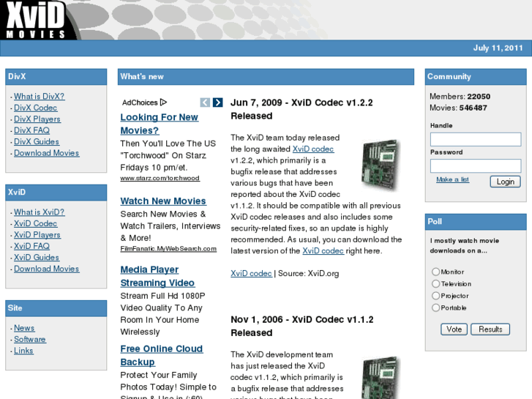Screen dimensions: 532x399
Task: Open the Software site link
Action: 30,339
